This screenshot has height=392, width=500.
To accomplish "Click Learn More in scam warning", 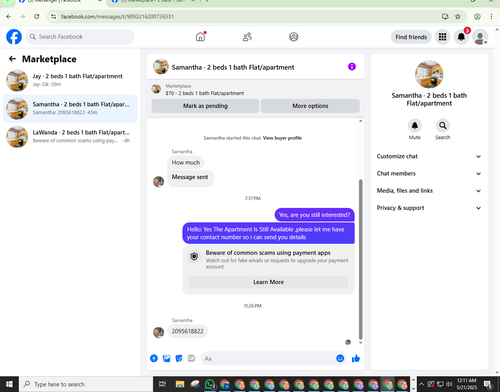I will 268,282.
